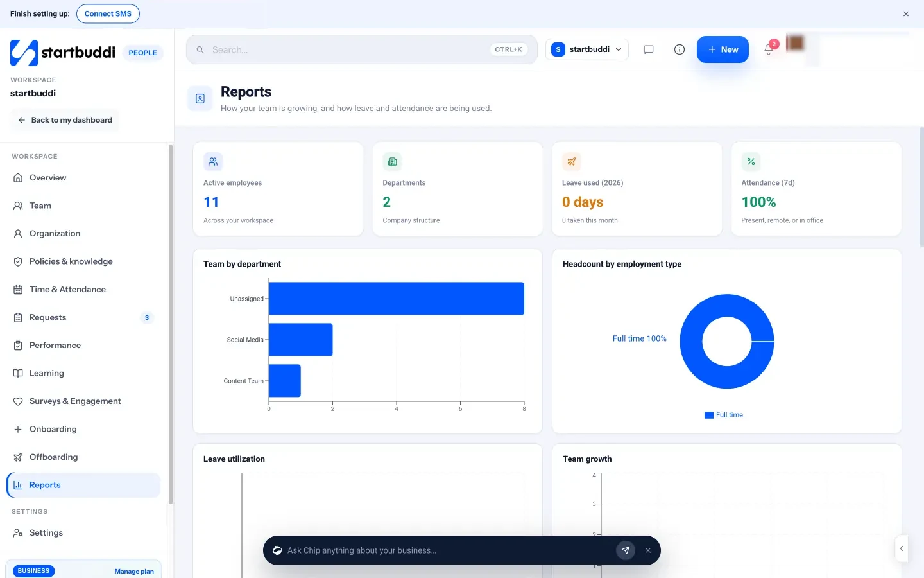This screenshot has width=924, height=578.
Task: Click the Full time legend swatch
Action: pyautogui.click(x=709, y=415)
